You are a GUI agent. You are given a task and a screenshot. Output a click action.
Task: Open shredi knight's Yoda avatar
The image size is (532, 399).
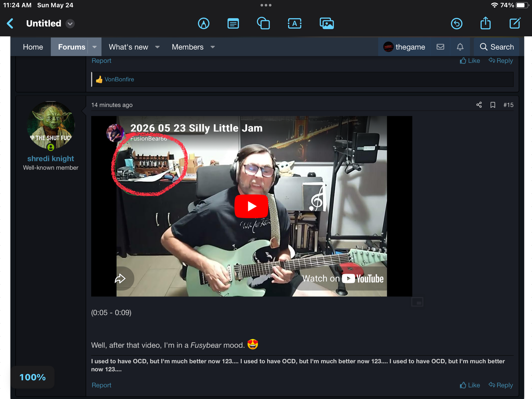(51, 125)
